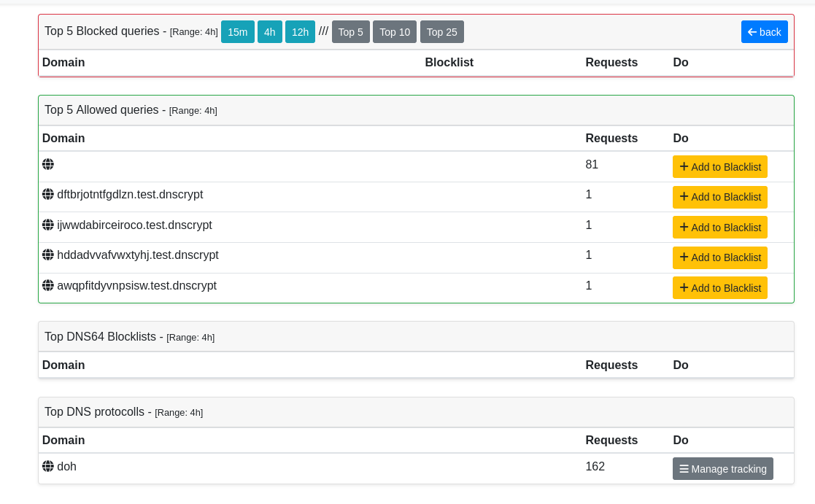Show Top 10 results
This screenshot has height=504, width=815.
394,32
